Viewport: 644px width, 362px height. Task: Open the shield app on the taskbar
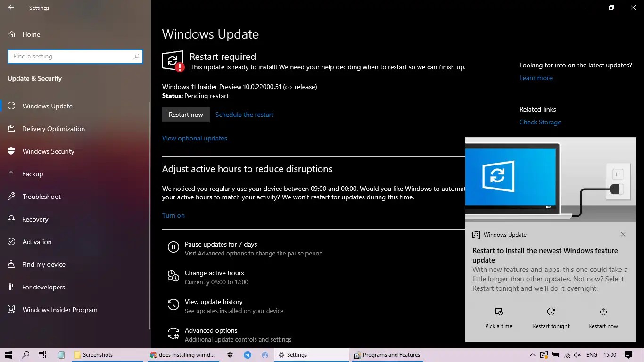(230, 355)
